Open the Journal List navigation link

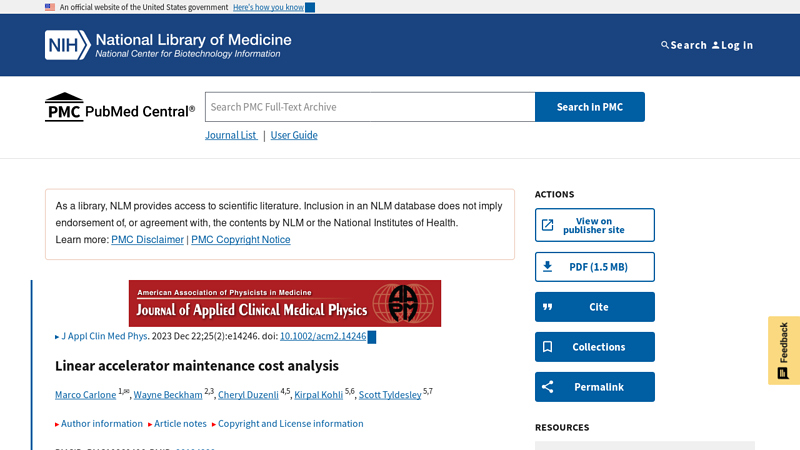[x=230, y=135]
